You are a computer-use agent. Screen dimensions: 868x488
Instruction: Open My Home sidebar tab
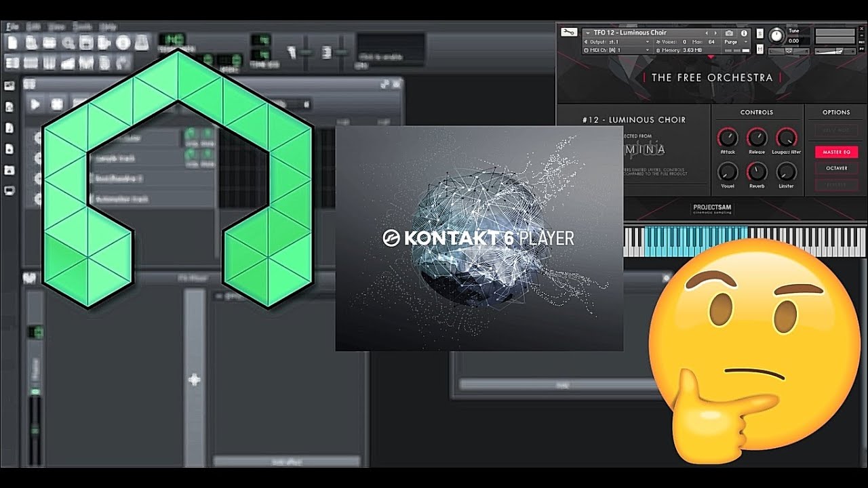[9, 170]
